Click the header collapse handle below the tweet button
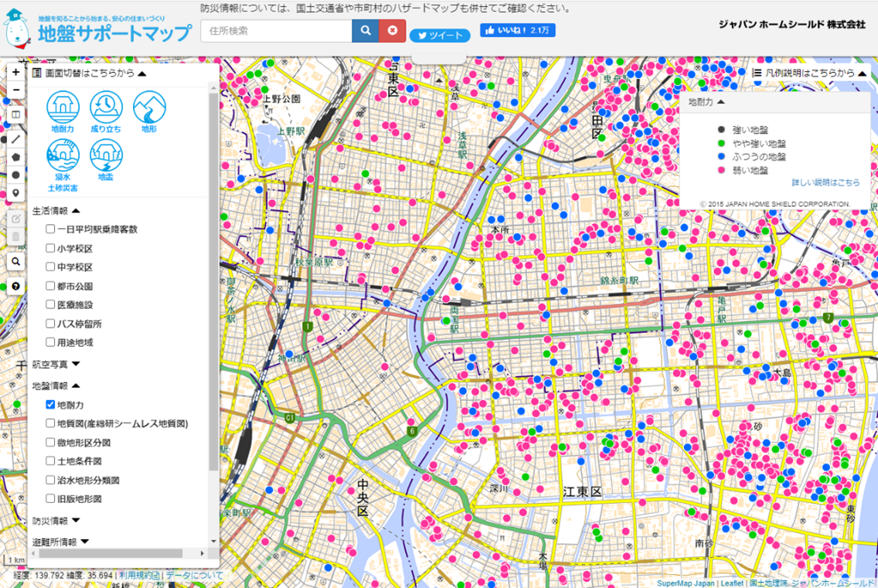Image resolution: width=878 pixels, height=588 pixels. tap(439, 59)
